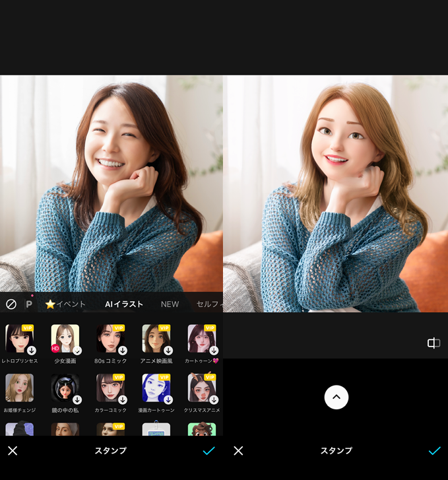Select the 漫画カートゥーン filter

pos(156,388)
